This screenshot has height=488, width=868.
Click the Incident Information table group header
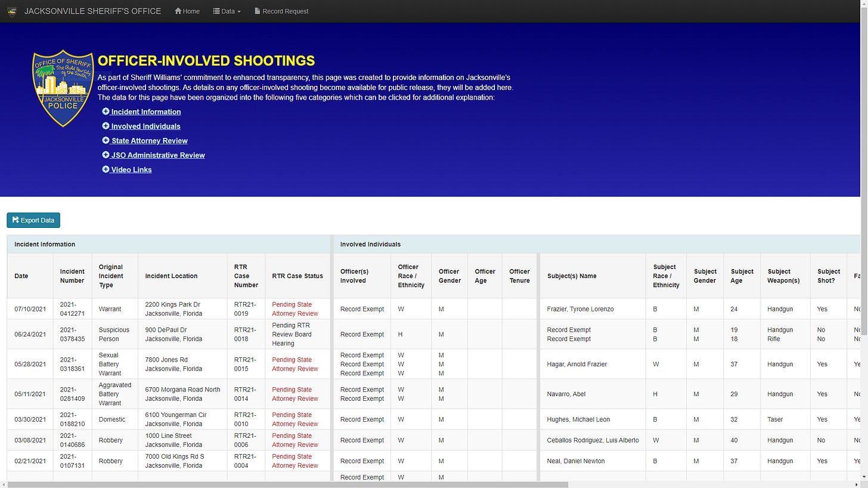click(x=169, y=244)
